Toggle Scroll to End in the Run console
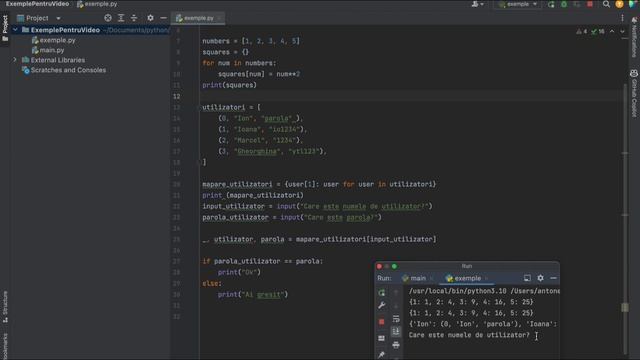640x360 pixels. [x=396, y=331]
